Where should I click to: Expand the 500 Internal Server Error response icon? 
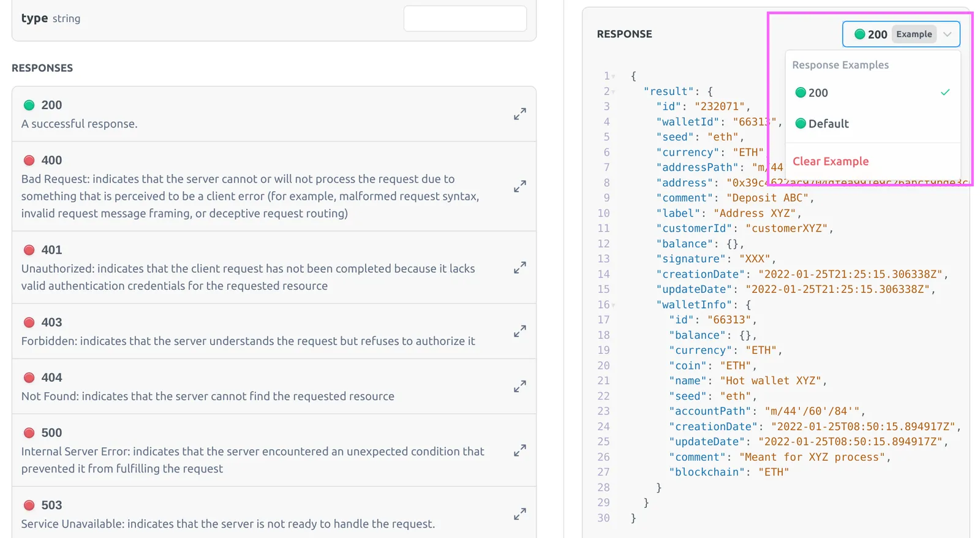tap(519, 450)
